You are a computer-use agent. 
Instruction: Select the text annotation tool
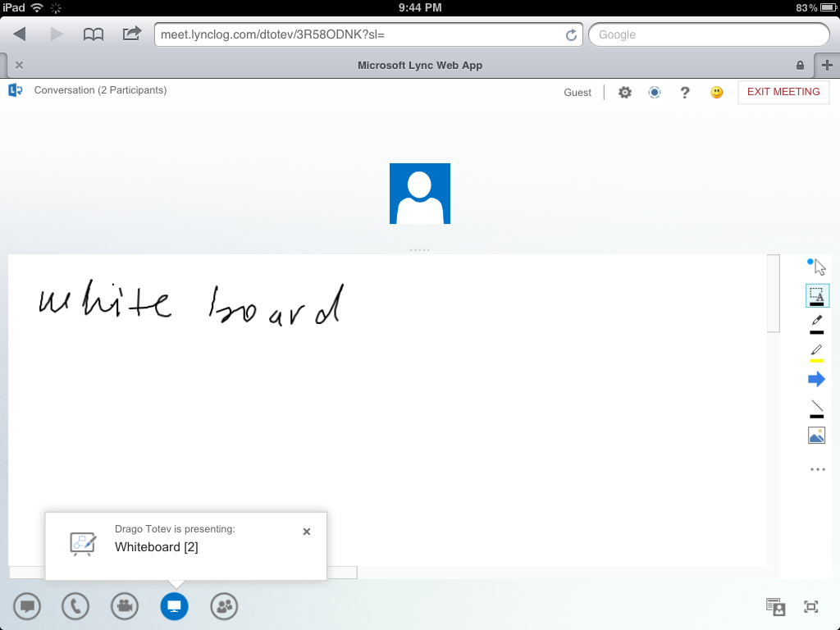pos(817,295)
